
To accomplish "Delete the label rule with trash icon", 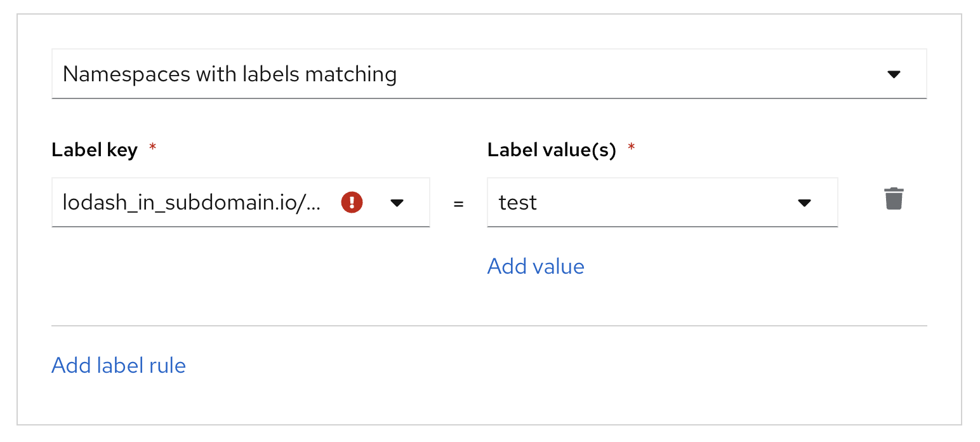I will [894, 199].
